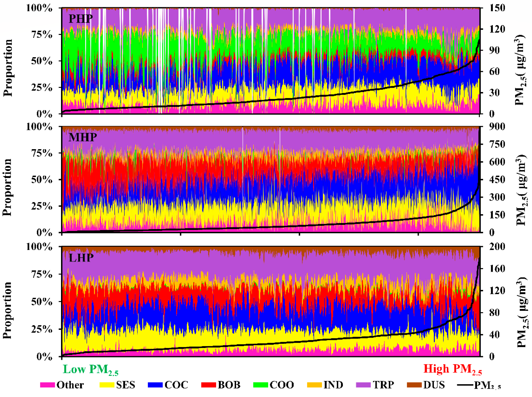This screenshot has width=532, height=397.
Task: Click the LHP panel label
Action: pyautogui.click(x=81, y=258)
